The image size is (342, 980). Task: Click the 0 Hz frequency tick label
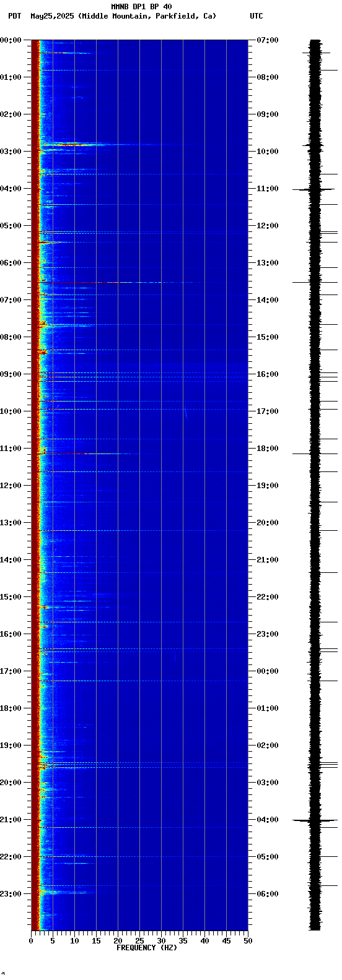click(x=31, y=941)
